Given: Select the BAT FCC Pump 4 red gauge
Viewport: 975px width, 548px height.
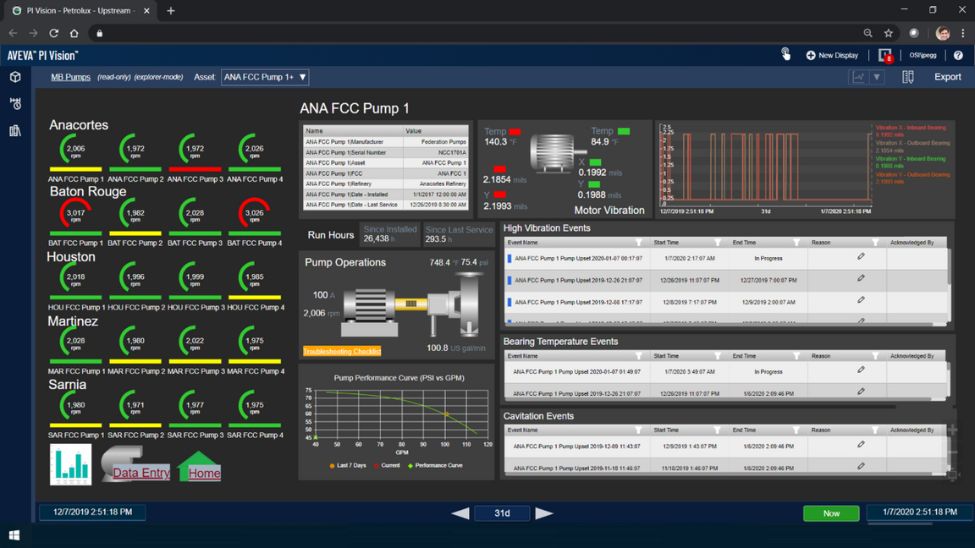Looking at the screenshot, I should [254, 213].
